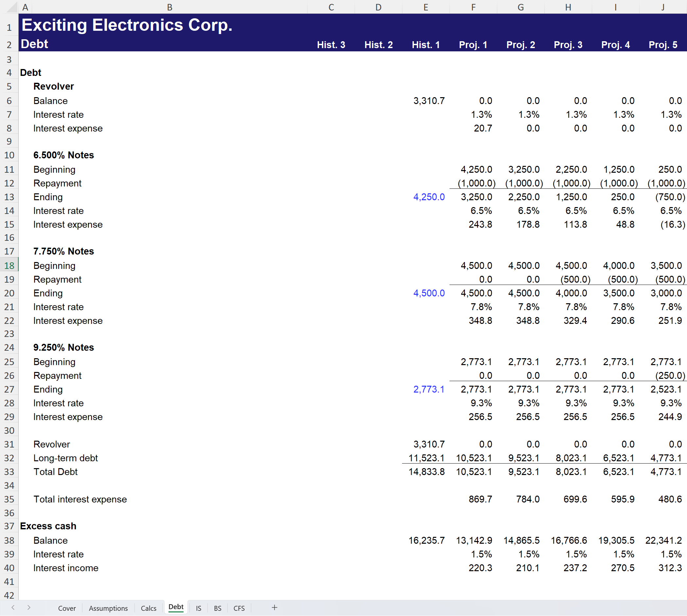Select blue ending value 4,500.0
Screen dimensions: 687x616
[429, 293]
